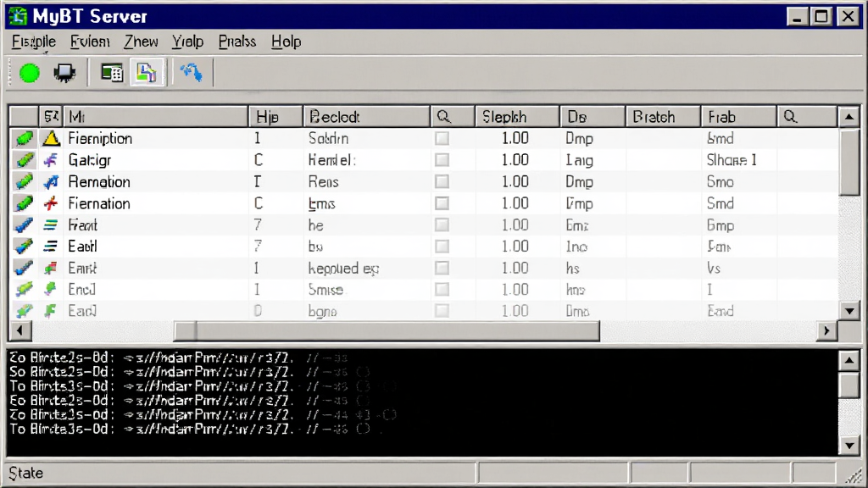Sort by the Slepish column header

coord(517,117)
